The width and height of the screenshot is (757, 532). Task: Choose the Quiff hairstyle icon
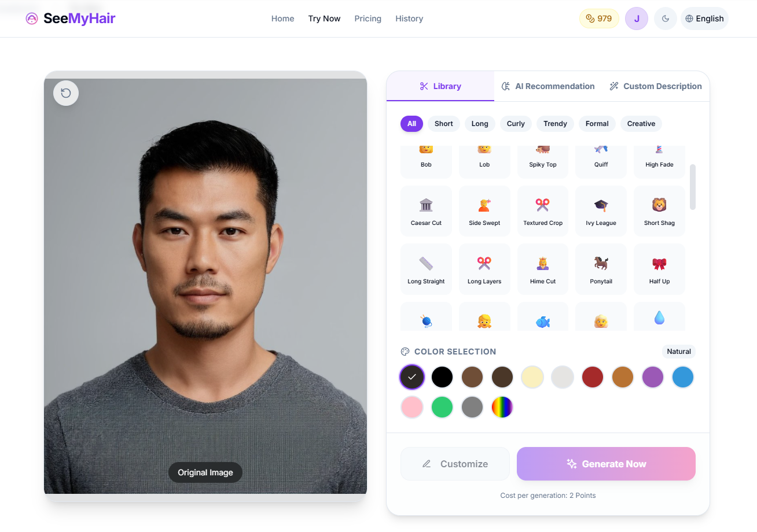601,156
